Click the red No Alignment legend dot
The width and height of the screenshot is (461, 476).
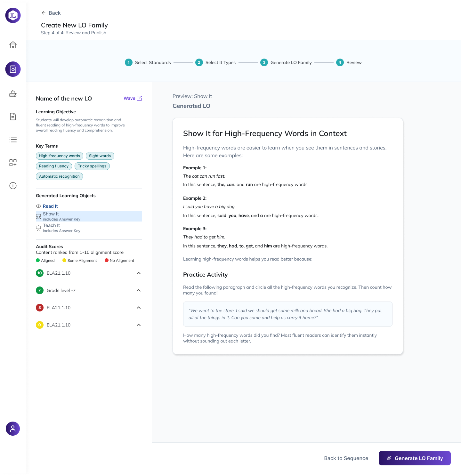[107, 260]
